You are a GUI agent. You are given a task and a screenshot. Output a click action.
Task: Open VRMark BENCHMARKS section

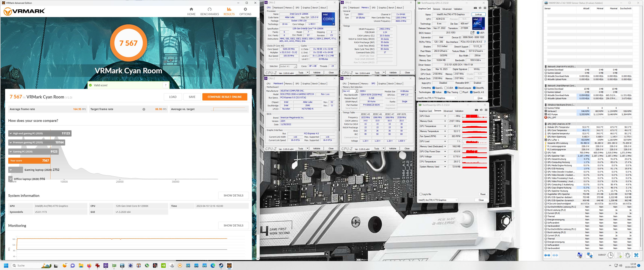click(209, 11)
